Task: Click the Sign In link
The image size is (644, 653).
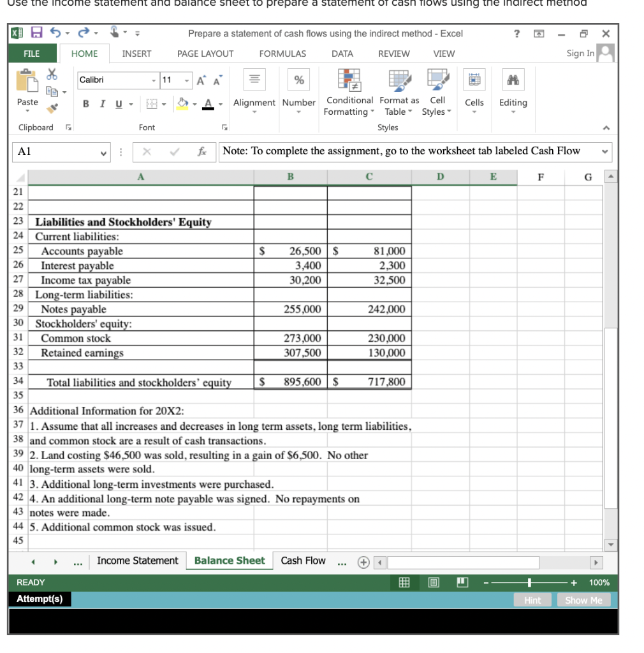Action: pyautogui.click(x=580, y=54)
